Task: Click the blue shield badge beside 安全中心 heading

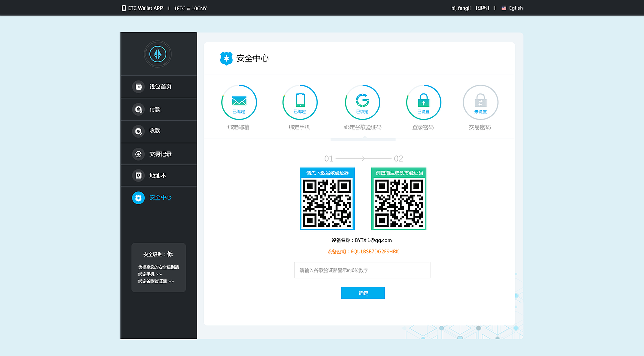Action: point(226,58)
